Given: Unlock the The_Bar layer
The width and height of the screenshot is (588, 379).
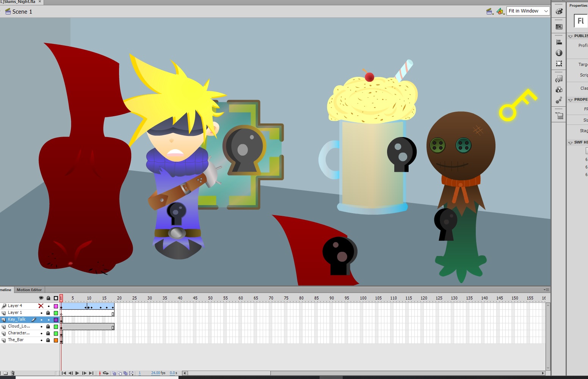Looking at the screenshot, I should (48, 340).
